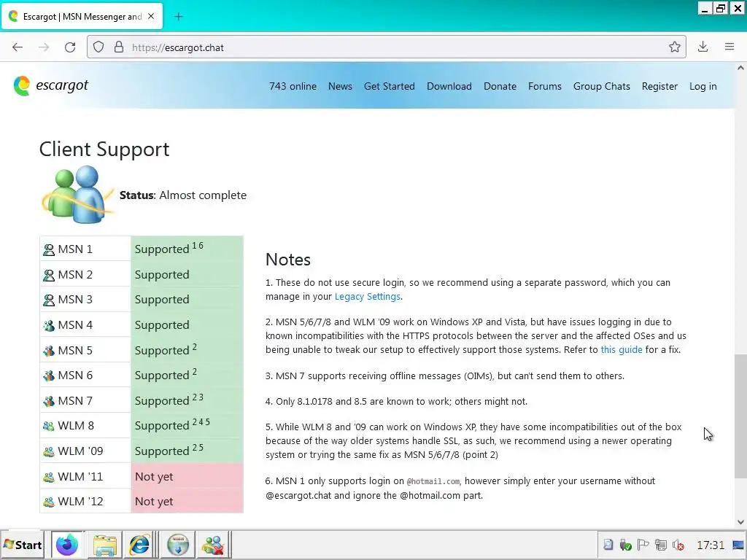The width and height of the screenshot is (747, 560).
Task: Click the browser Back arrow button
Action: (x=18, y=47)
